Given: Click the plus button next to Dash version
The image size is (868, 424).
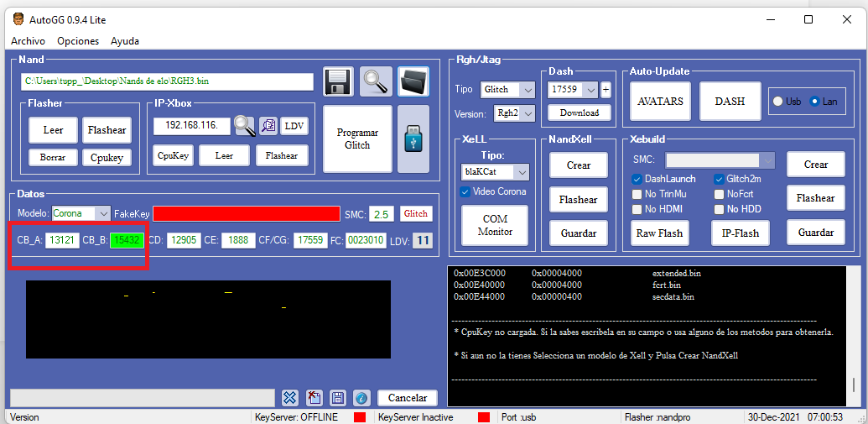Looking at the screenshot, I should pyautogui.click(x=606, y=89).
